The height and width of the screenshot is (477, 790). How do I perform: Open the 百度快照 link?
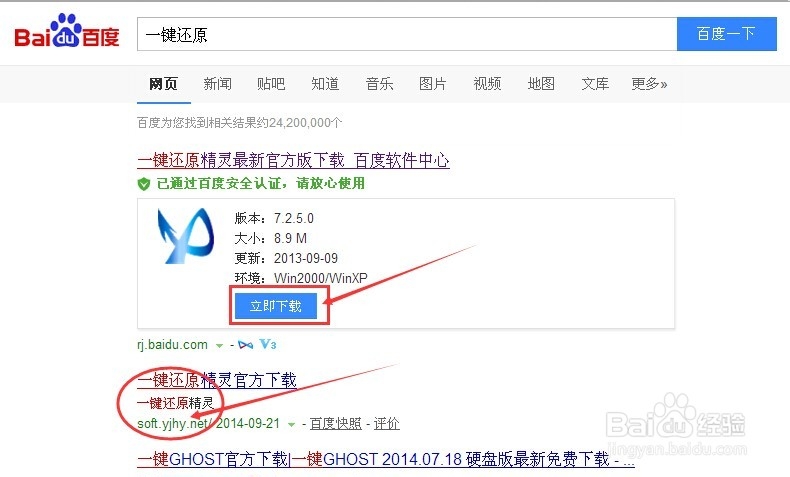coord(336,423)
